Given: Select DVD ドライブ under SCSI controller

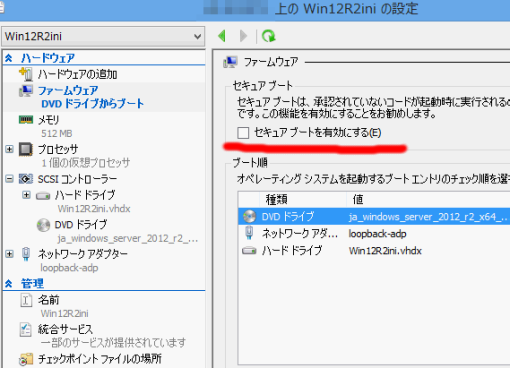Looking at the screenshot, I should click(x=81, y=225).
